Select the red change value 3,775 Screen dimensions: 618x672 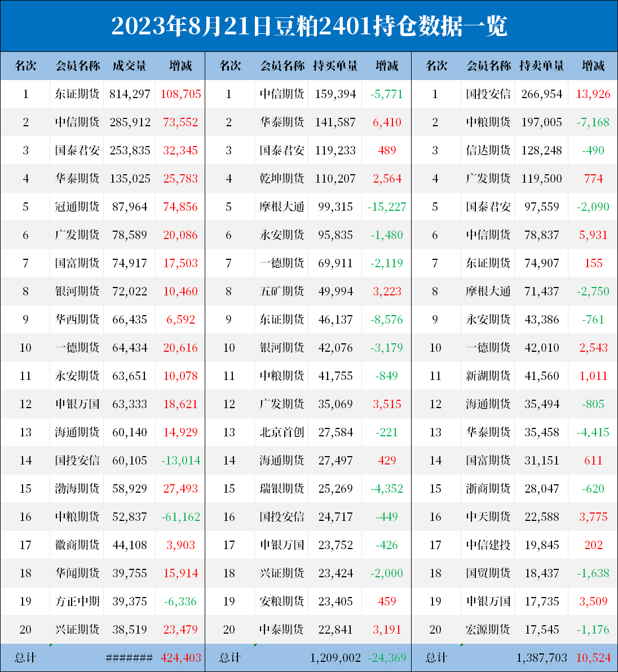[594, 517]
